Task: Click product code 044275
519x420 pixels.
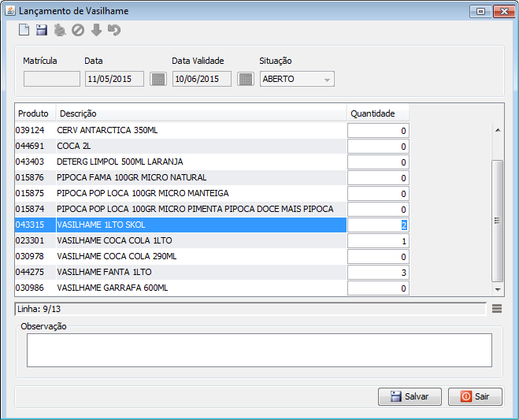Action: (x=30, y=272)
